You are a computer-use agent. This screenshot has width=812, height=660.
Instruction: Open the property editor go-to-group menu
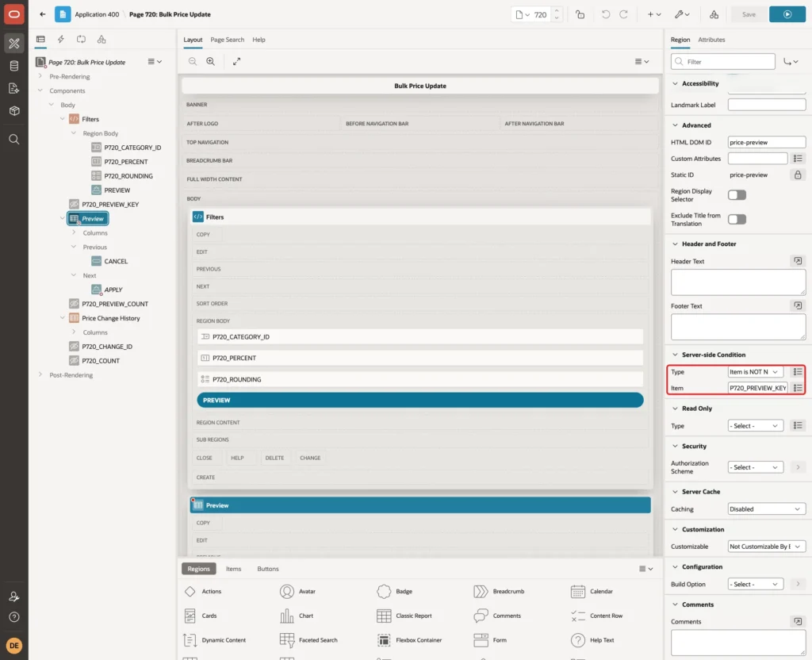tap(791, 62)
